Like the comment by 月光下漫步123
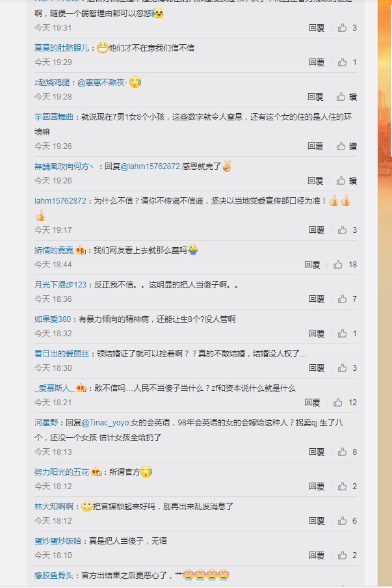 click(x=347, y=299)
